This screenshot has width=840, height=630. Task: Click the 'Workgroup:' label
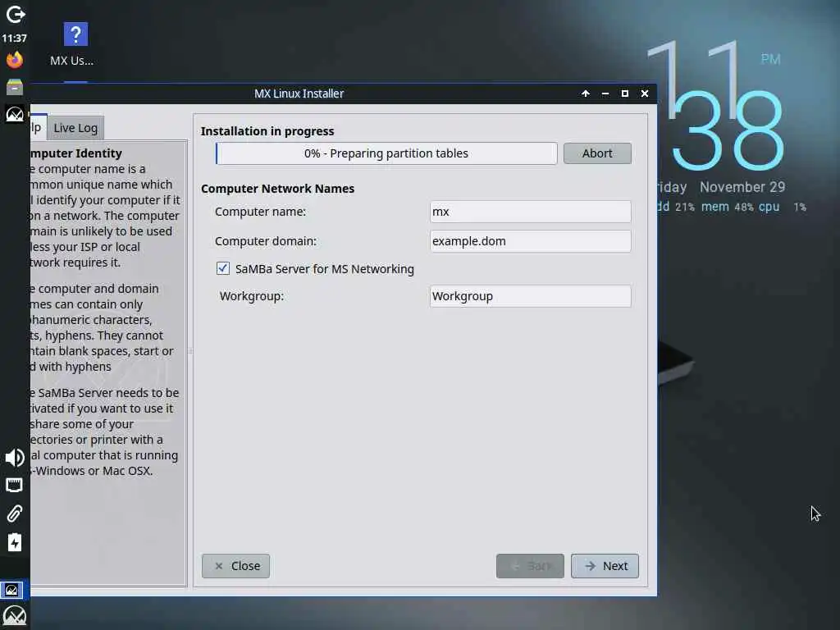coord(252,296)
